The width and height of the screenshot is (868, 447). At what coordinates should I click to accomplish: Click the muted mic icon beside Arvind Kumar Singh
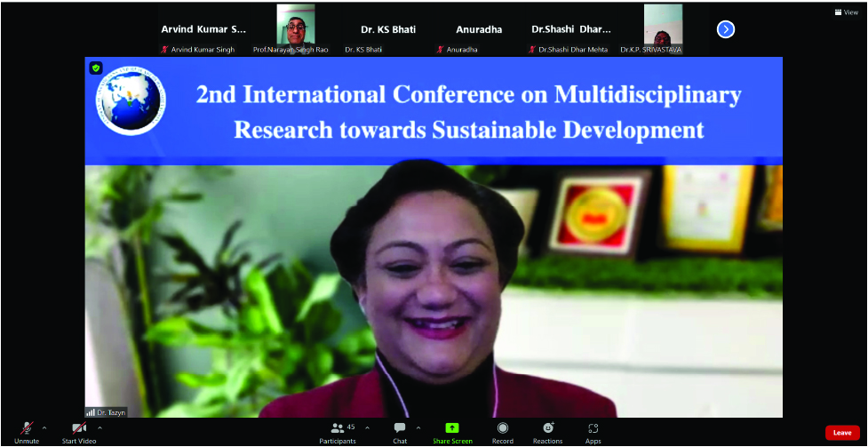tap(164, 49)
